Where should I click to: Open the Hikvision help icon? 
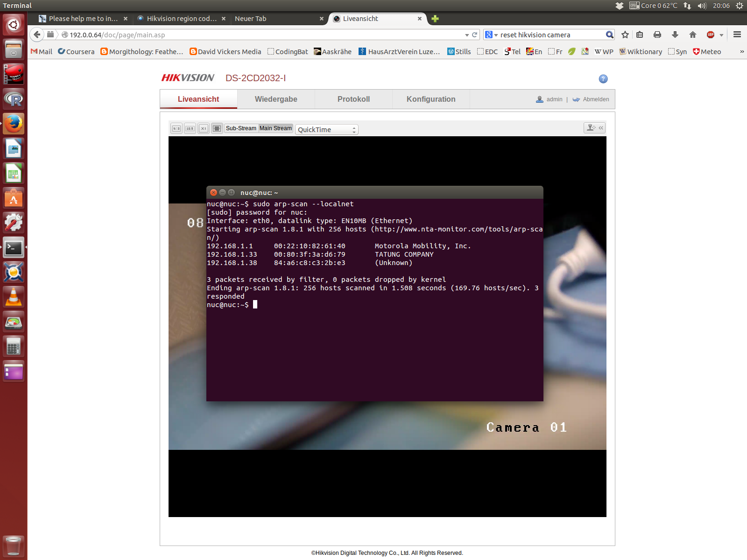click(x=603, y=79)
